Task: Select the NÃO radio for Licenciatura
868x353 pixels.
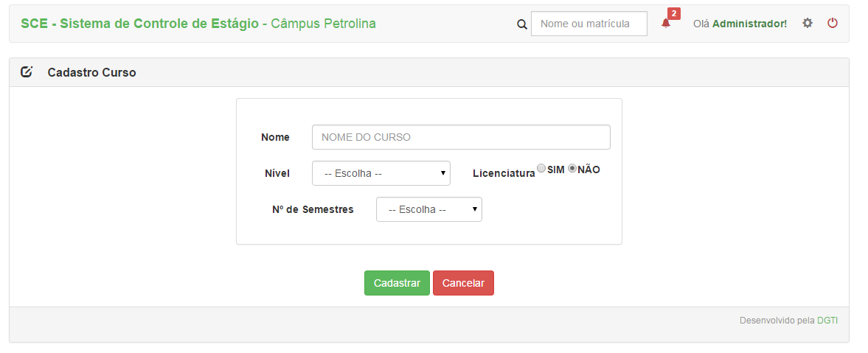Action: tap(572, 168)
